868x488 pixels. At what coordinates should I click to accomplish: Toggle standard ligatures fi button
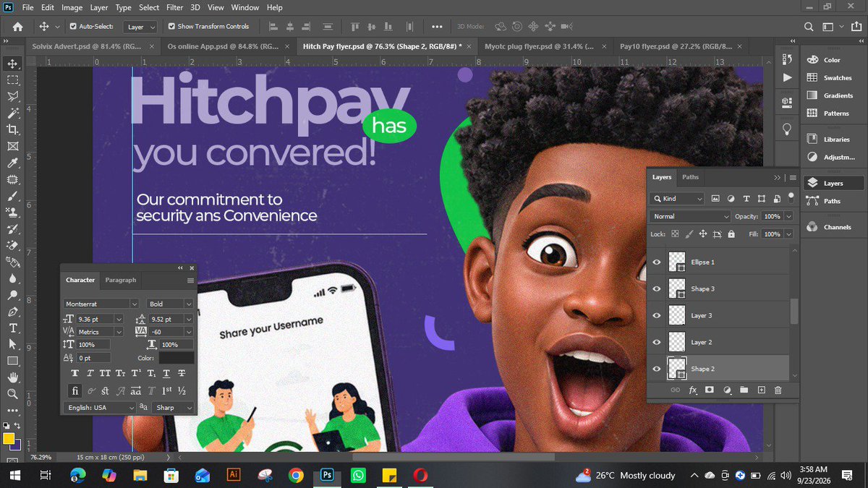tap(75, 390)
